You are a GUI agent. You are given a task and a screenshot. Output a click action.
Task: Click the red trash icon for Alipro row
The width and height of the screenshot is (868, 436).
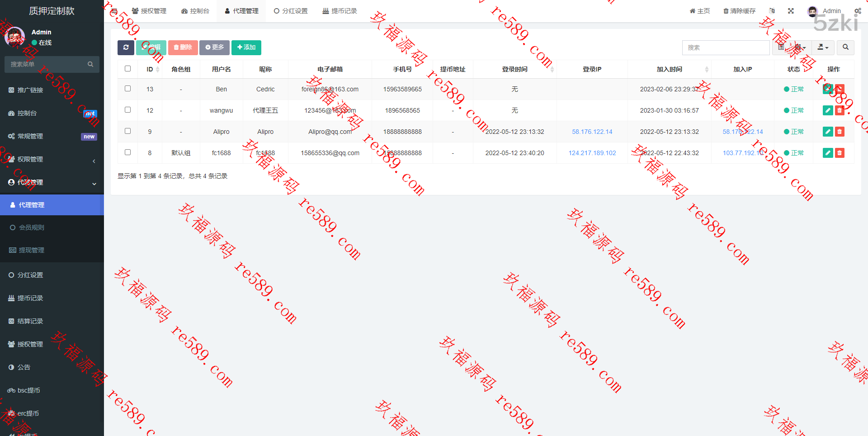click(840, 132)
